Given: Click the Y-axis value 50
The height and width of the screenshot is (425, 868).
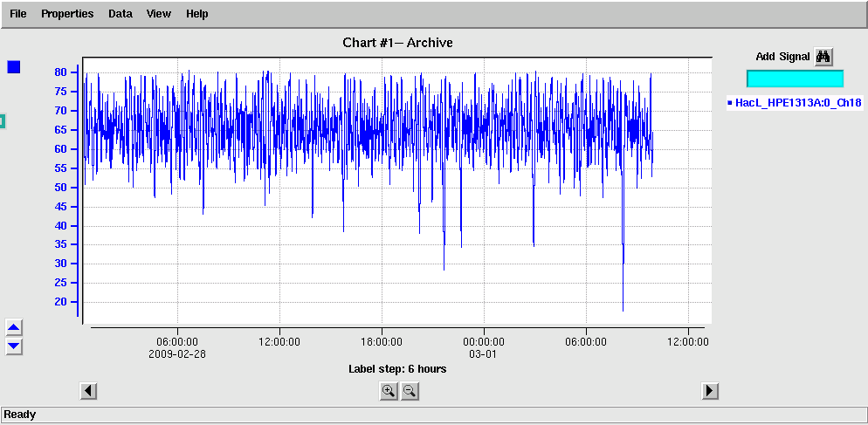Looking at the screenshot, I should tap(60, 187).
